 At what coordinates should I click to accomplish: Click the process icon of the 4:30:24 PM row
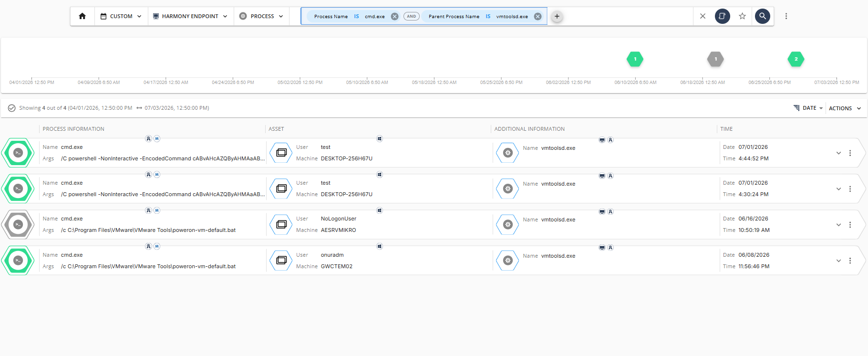(18, 188)
